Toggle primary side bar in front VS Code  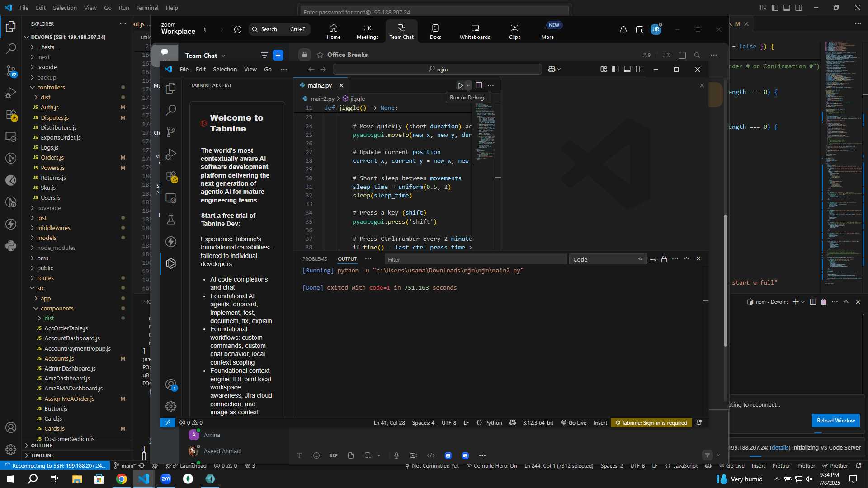tap(615, 69)
